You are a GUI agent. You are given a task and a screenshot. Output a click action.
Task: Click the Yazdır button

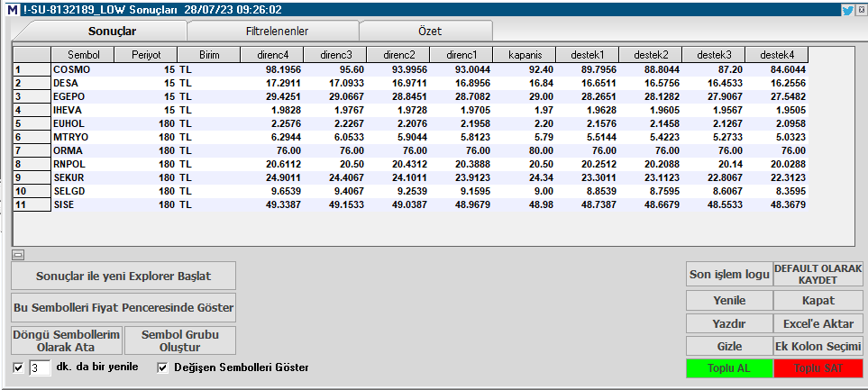click(729, 323)
